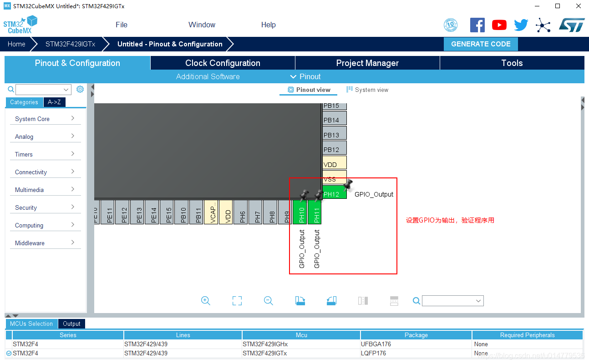The image size is (589, 364).
Task: Open the pin search combo box
Action: (x=452, y=301)
